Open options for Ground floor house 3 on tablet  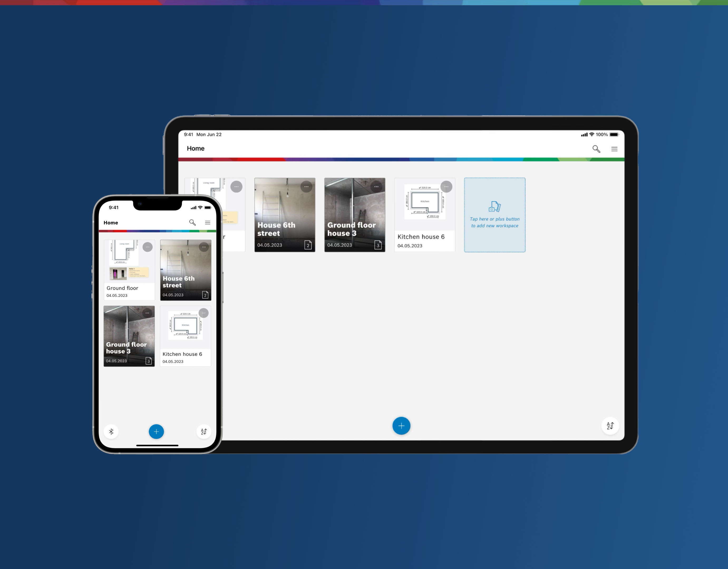click(376, 187)
